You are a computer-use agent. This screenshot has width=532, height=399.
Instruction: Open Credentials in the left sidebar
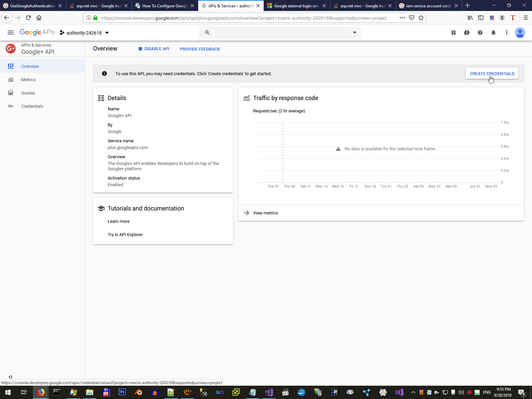point(43,106)
